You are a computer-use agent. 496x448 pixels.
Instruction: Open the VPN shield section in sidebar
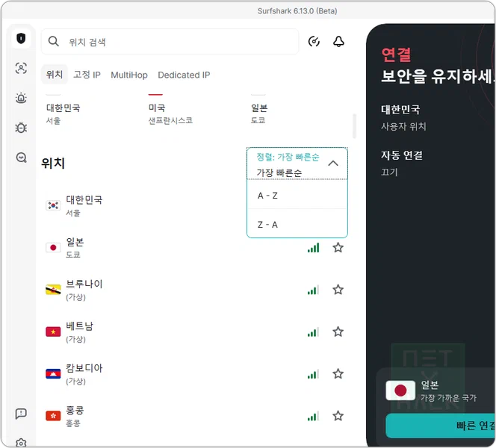coord(21,39)
